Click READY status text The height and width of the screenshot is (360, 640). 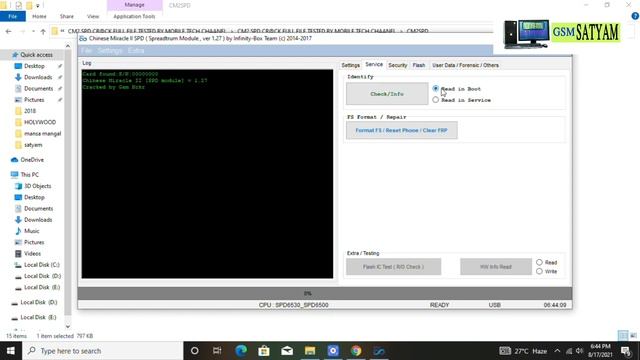tap(439, 305)
